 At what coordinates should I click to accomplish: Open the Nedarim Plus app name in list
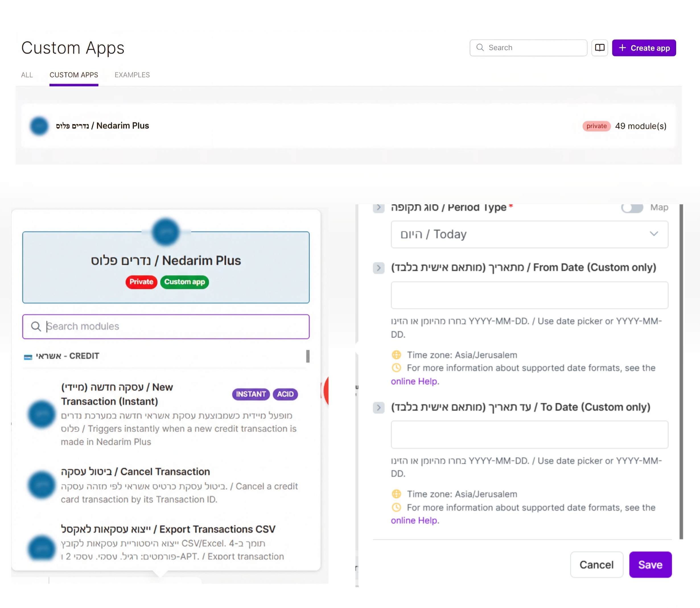(102, 126)
